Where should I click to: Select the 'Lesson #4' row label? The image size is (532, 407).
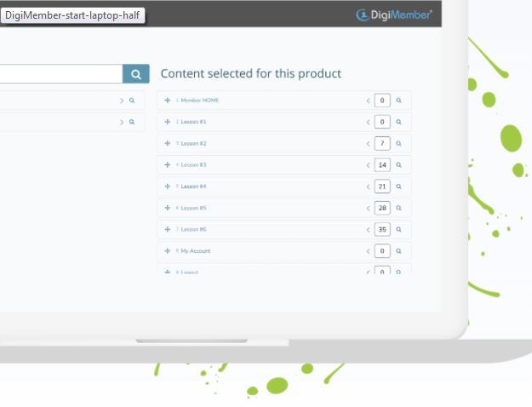point(193,186)
